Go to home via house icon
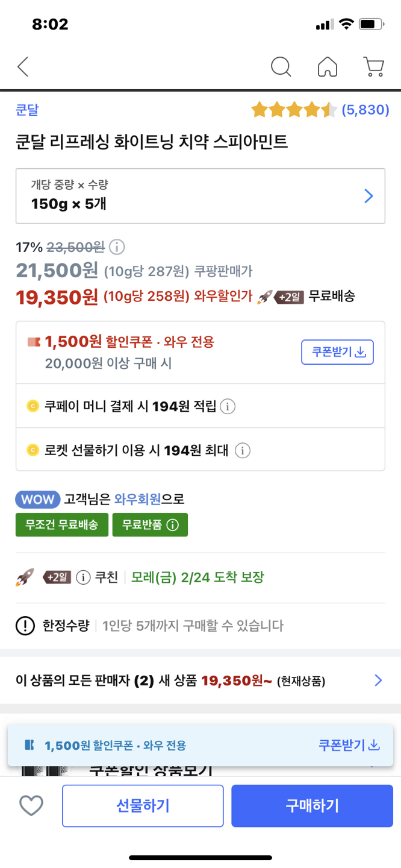Image resolution: width=401 pixels, height=868 pixels. 327,67
